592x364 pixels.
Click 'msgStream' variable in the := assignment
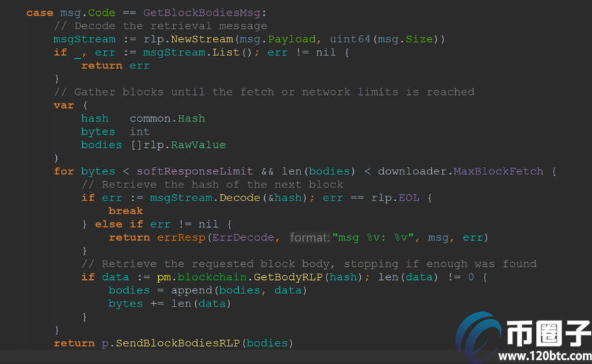(x=85, y=39)
